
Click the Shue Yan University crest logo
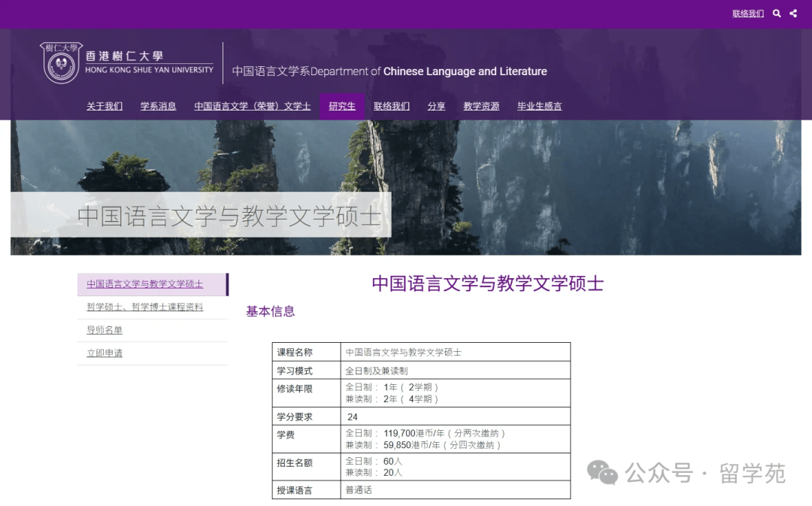point(61,63)
